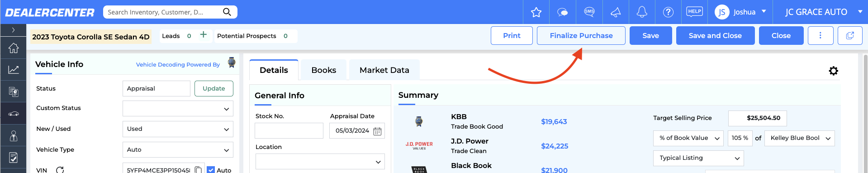Open the notifications bell
Screen dimensions: 868x173
[642, 12]
